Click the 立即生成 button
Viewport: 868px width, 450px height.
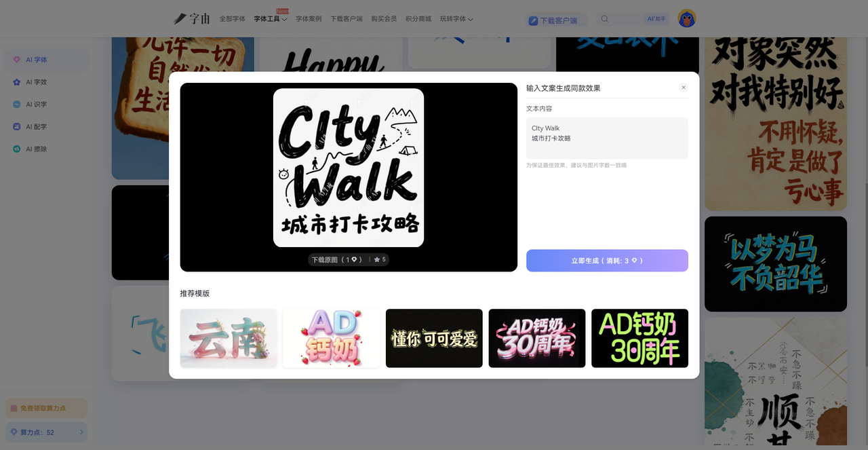pos(607,261)
